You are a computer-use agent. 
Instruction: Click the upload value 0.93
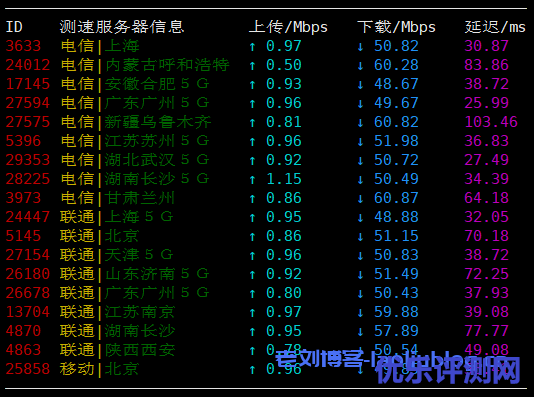284,84
